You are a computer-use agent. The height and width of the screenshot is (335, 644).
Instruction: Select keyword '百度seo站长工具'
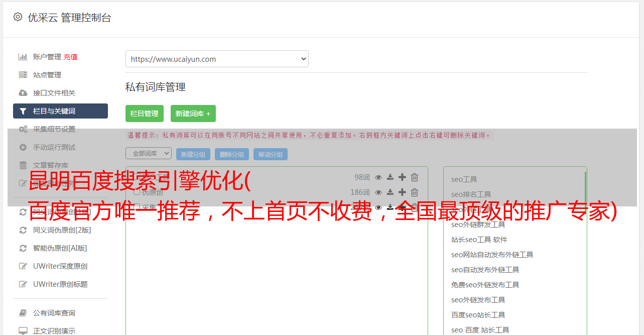coord(478,315)
